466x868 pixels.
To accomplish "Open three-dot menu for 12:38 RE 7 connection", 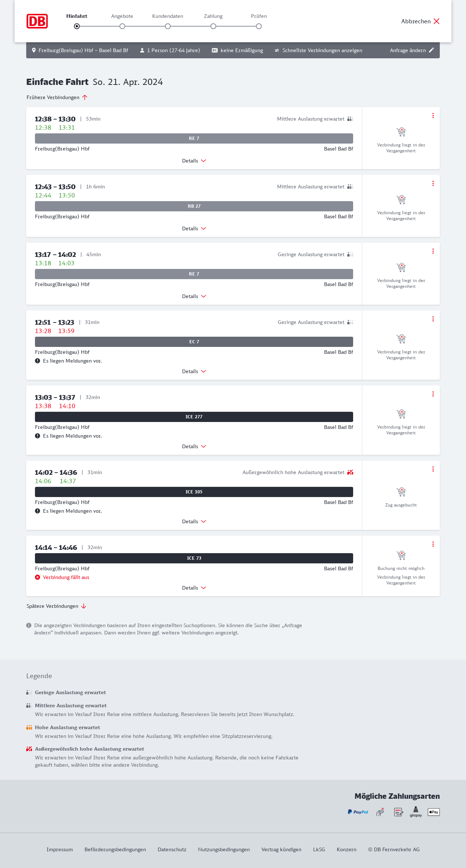I will [x=433, y=116].
